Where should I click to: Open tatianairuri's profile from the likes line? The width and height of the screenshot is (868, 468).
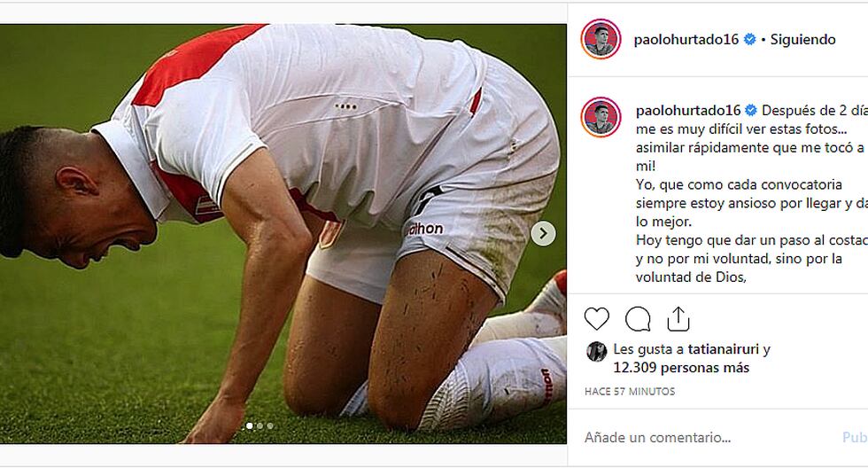723,349
